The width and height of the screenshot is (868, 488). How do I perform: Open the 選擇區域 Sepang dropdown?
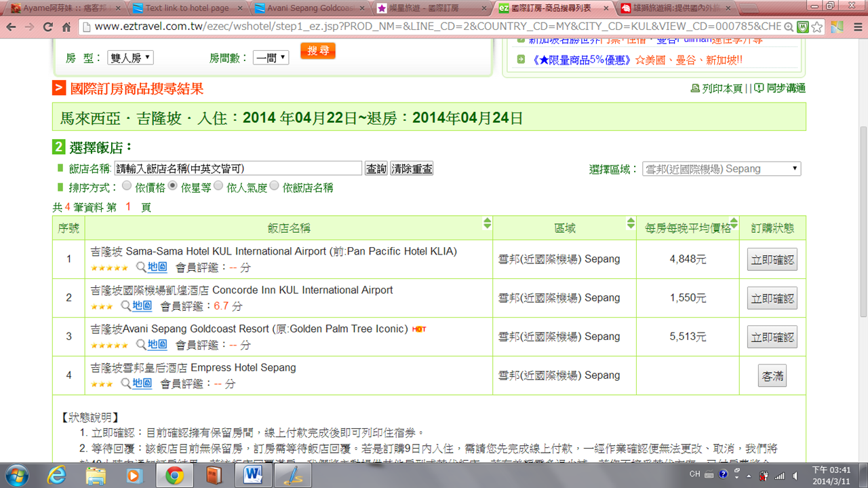[x=722, y=168]
